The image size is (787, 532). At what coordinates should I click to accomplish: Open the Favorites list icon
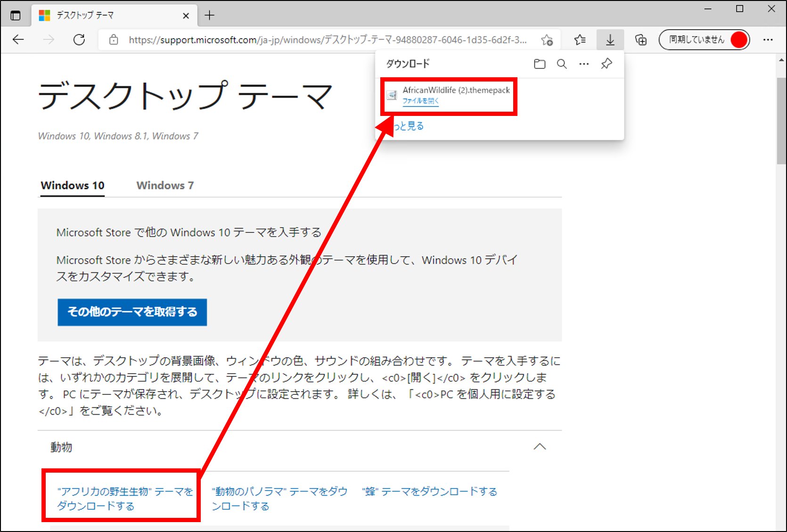(x=580, y=40)
